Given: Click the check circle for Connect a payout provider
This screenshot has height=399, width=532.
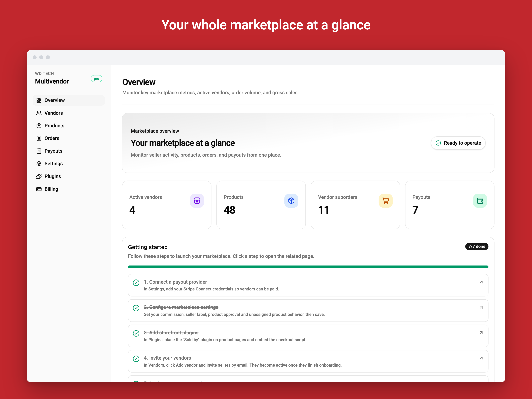Looking at the screenshot, I should click(136, 283).
